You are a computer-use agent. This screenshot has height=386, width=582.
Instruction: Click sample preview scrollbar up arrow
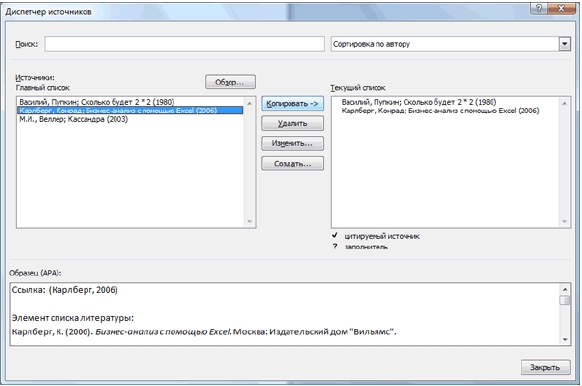coord(565,289)
